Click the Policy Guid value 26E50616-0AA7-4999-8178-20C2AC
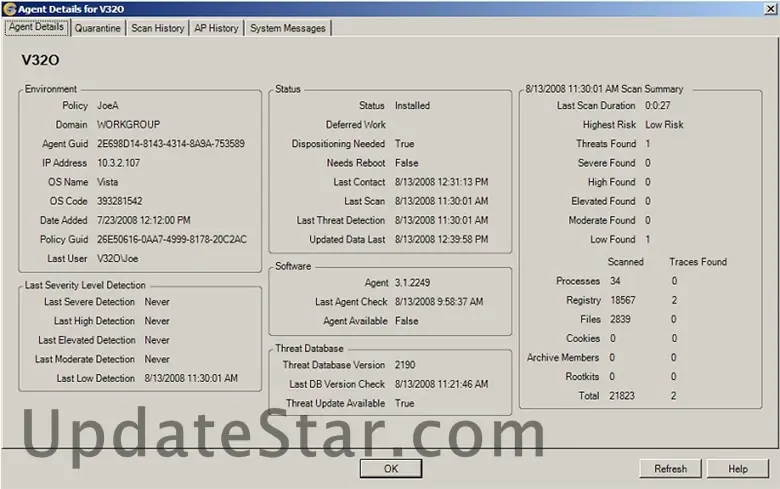 [x=172, y=239]
